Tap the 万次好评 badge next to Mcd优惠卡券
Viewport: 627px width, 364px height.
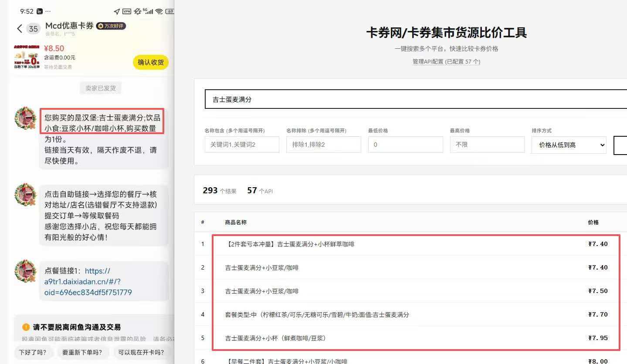tap(110, 26)
